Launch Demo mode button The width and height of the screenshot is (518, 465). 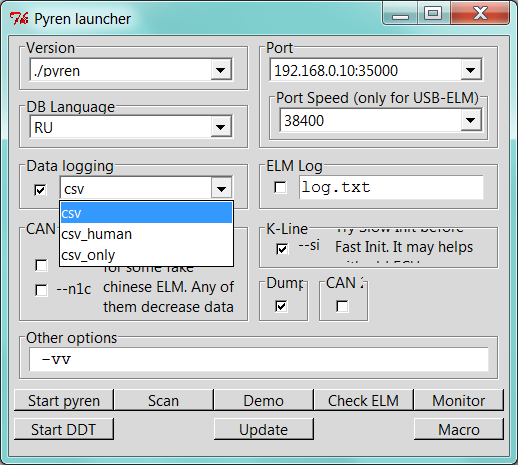[263, 400]
